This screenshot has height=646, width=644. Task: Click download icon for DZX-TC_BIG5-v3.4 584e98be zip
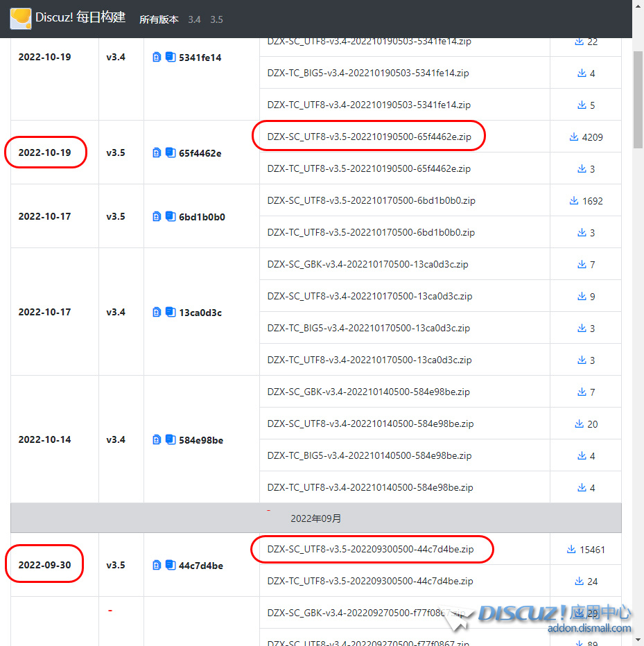(x=582, y=455)
